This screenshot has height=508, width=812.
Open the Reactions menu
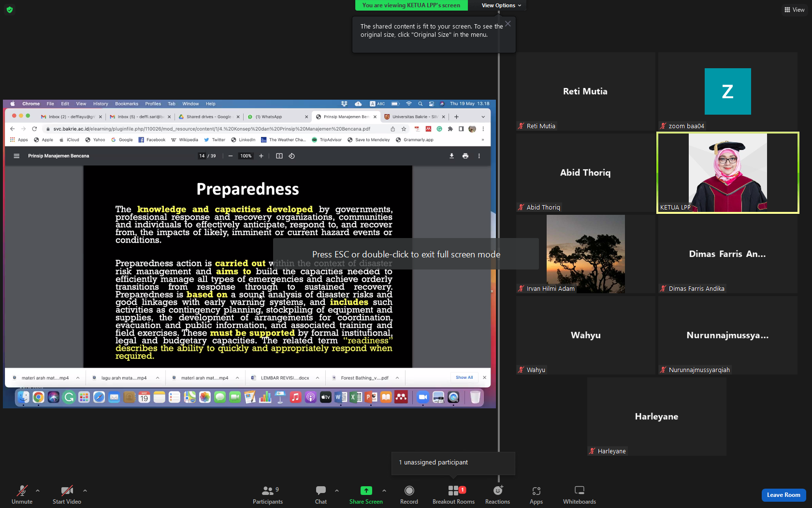(497, 495)
